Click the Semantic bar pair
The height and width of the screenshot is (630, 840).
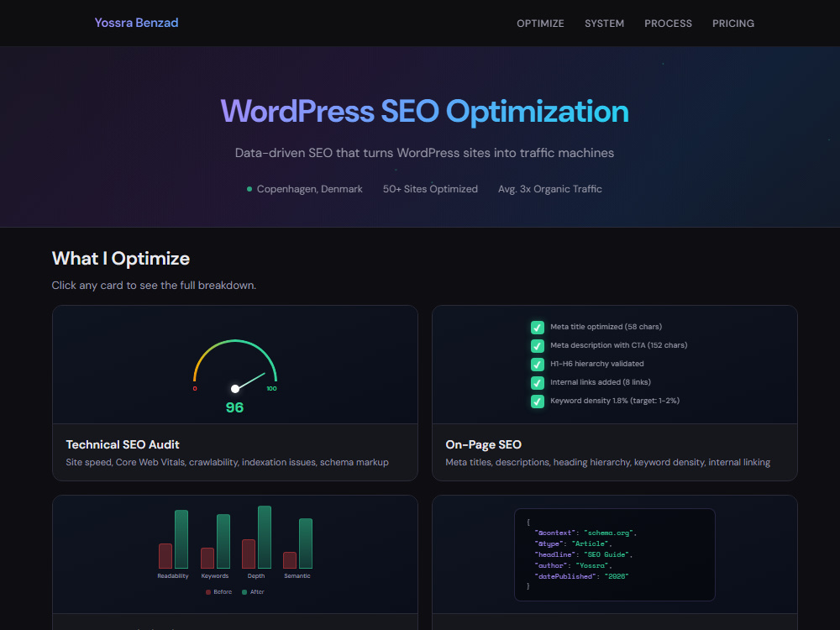(x=297, y=543)
